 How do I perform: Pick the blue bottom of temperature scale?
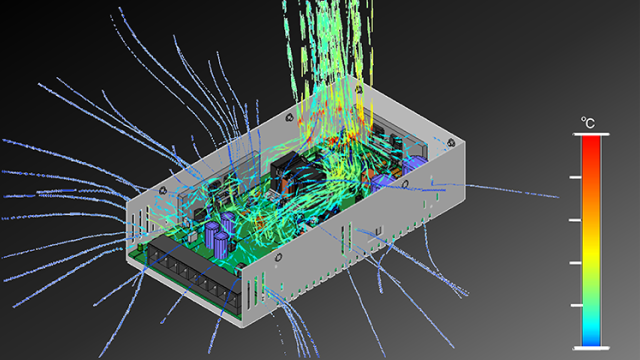point(591,338)
